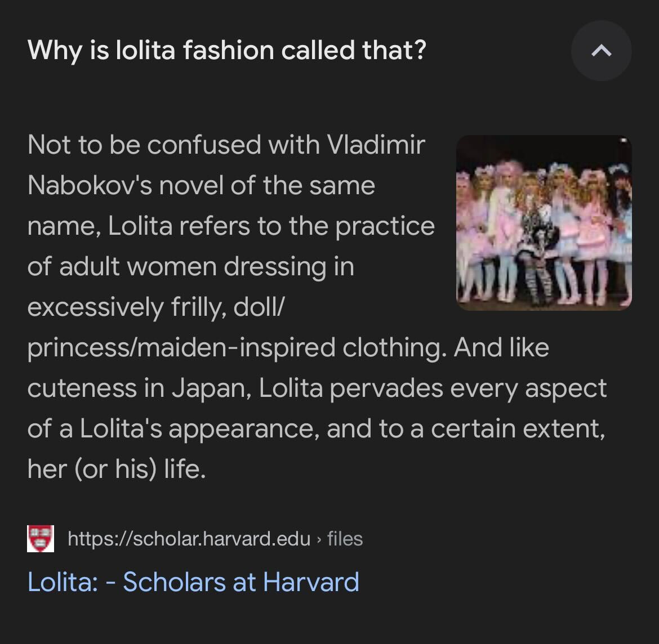
Task: Collapse the lolita fashion question with the chevron
Action: (601, 51)
